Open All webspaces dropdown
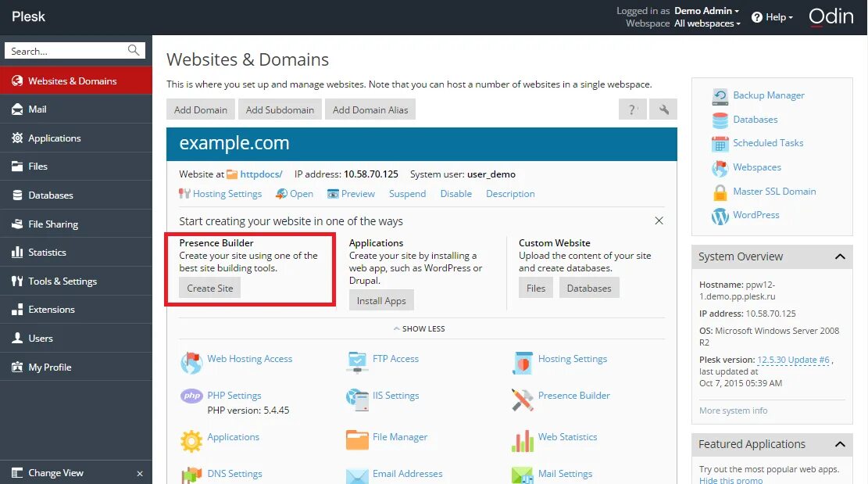 pyautogui.click(x=707, y=23)
